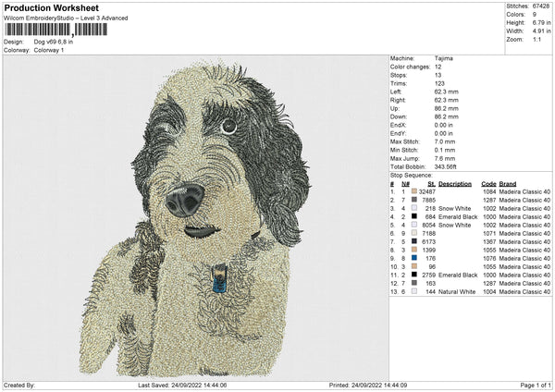Click the code 1084 in stop row 1
Image resolution: width=555 pixels, height=392 pixels.
tap(489, 191)
